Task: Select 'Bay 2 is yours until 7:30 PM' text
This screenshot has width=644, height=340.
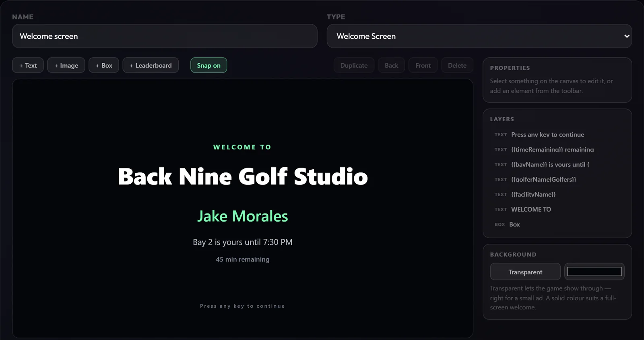Action: click(x=243, y=242)
